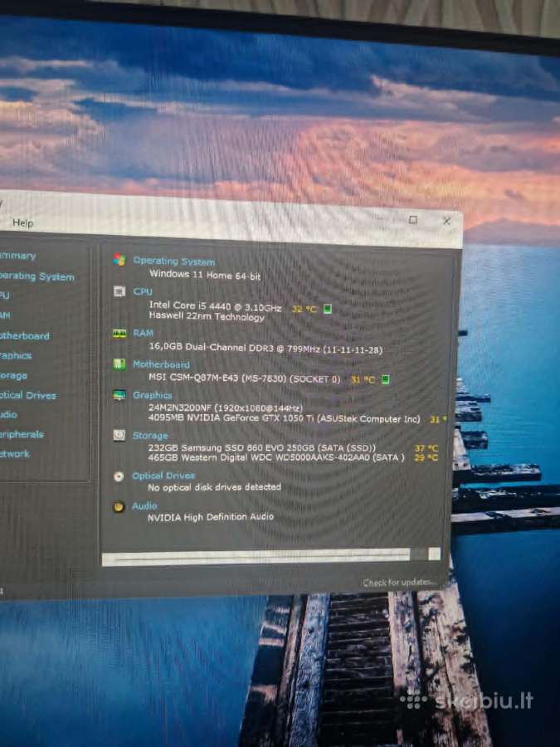Click the Check for updates link
The width and height of the screenshot is (560, 747).
click(398, 582)
